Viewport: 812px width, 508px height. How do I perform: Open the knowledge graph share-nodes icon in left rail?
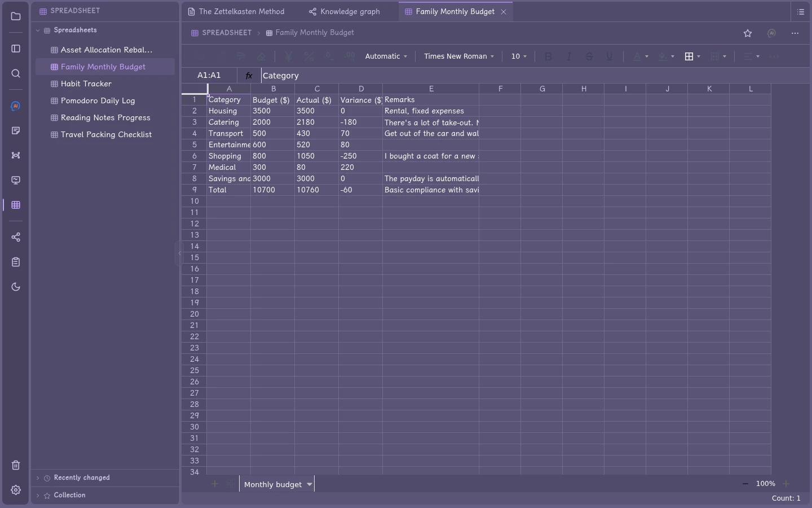16,237
